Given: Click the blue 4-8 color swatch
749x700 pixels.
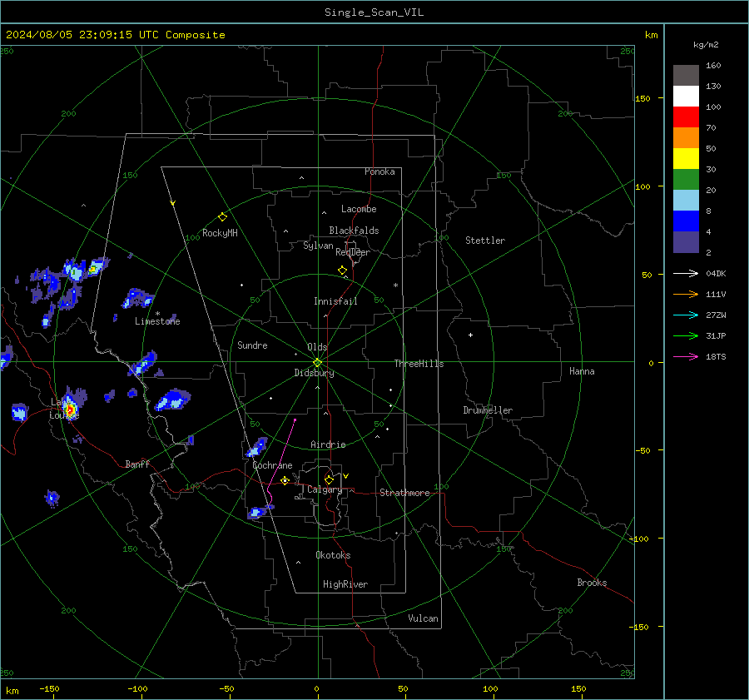Looking at the screenshot, I should tap(686, 221).
